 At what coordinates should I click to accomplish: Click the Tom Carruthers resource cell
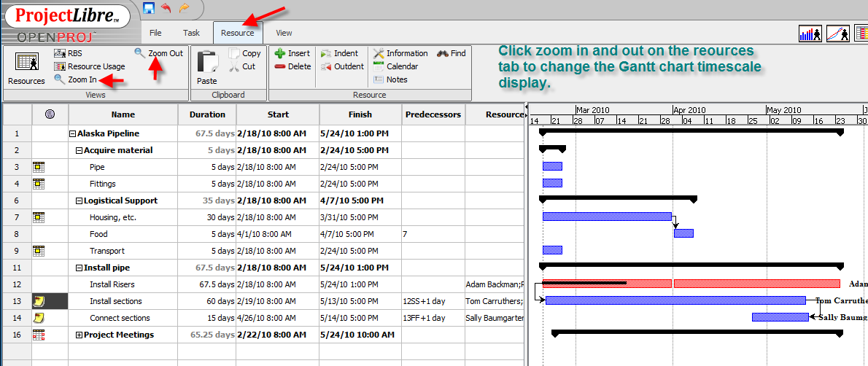click(x=495, y=301)
